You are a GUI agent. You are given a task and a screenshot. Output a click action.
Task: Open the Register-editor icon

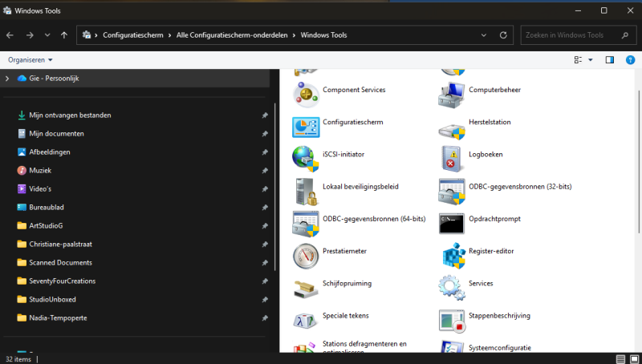point(453,256)
